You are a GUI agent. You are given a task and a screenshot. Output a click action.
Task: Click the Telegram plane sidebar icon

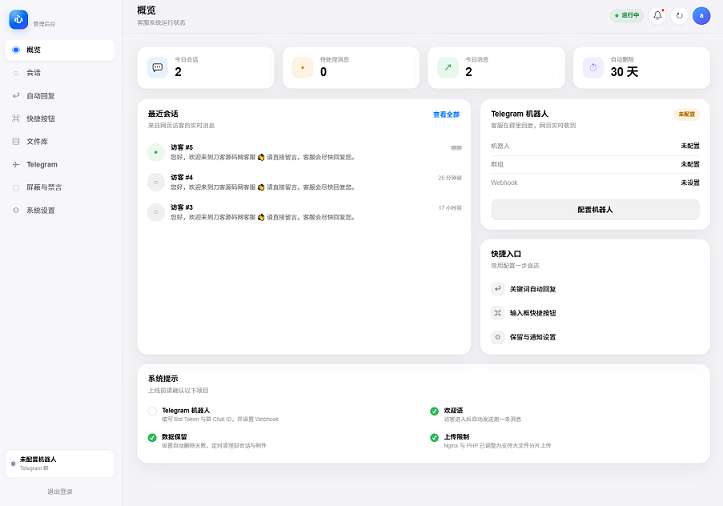(x=16, y=164)
